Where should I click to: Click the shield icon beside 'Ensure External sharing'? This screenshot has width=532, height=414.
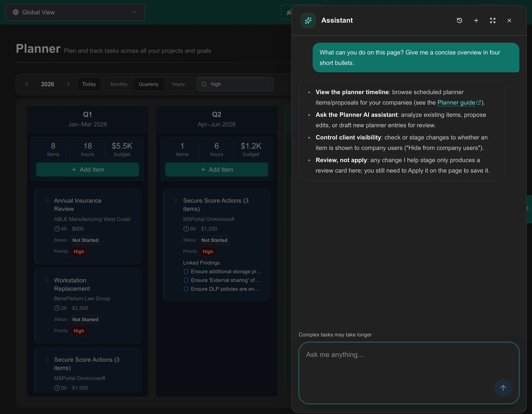point(186,280)
